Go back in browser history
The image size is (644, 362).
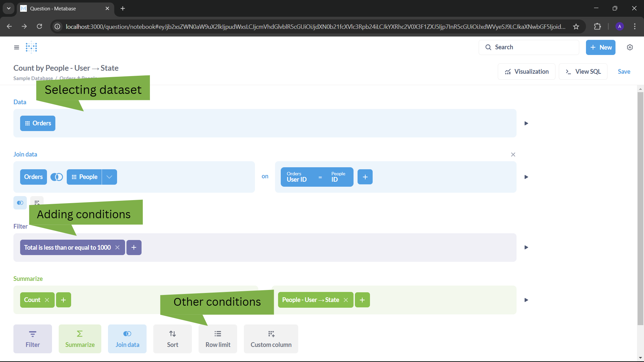pos(9,26)
